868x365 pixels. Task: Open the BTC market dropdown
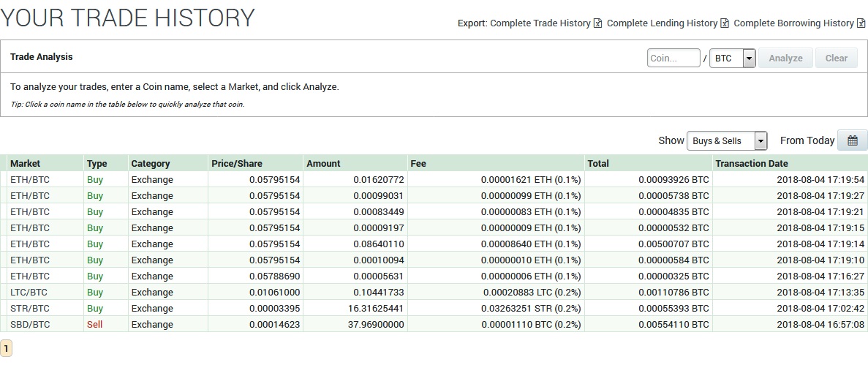click(733, 58)
